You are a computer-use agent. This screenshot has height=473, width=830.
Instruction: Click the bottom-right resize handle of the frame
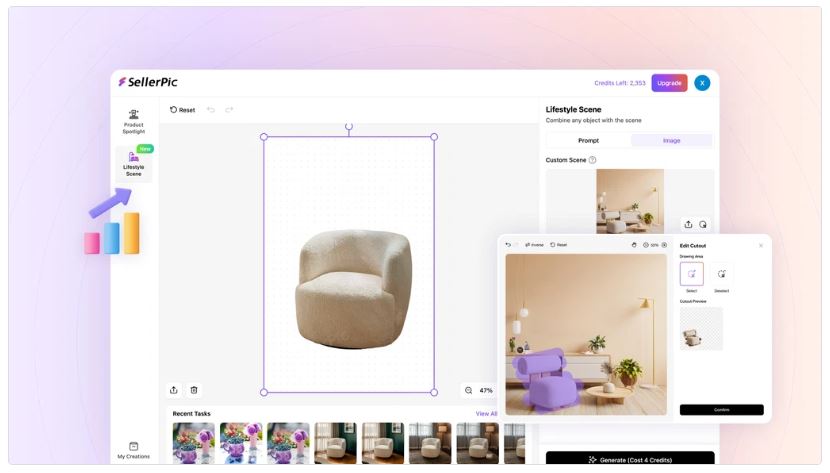pos(434,393)
